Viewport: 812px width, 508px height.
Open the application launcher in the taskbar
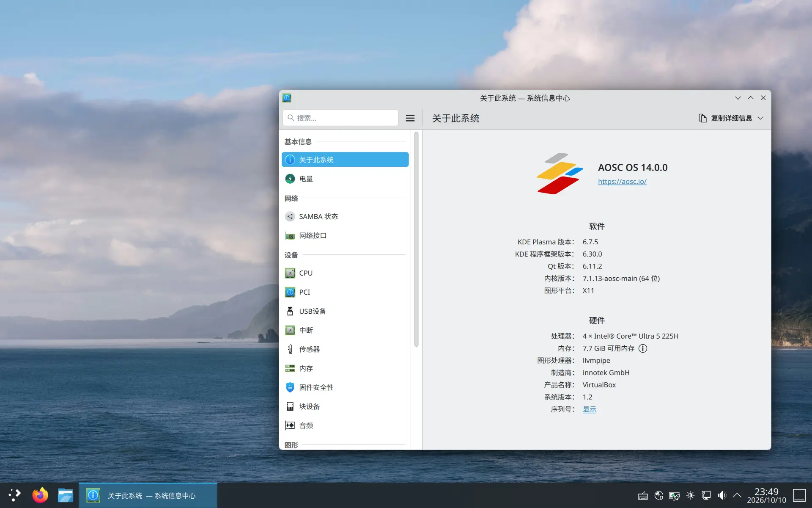[15, 495]
